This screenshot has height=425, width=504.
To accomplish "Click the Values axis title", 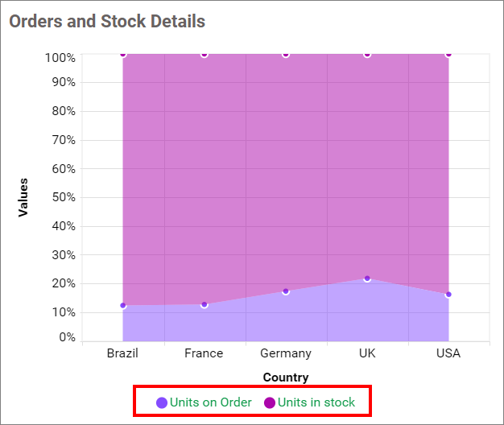I will click(x=23, y=197).
